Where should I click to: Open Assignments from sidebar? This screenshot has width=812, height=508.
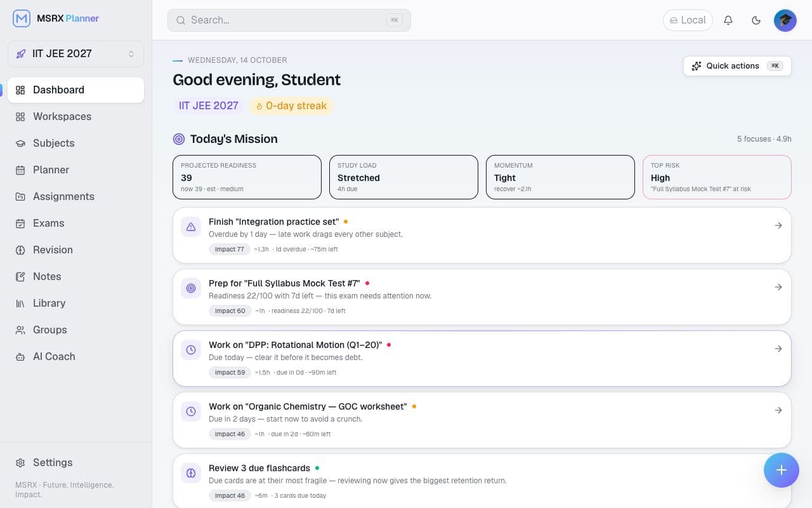(75, 197)
